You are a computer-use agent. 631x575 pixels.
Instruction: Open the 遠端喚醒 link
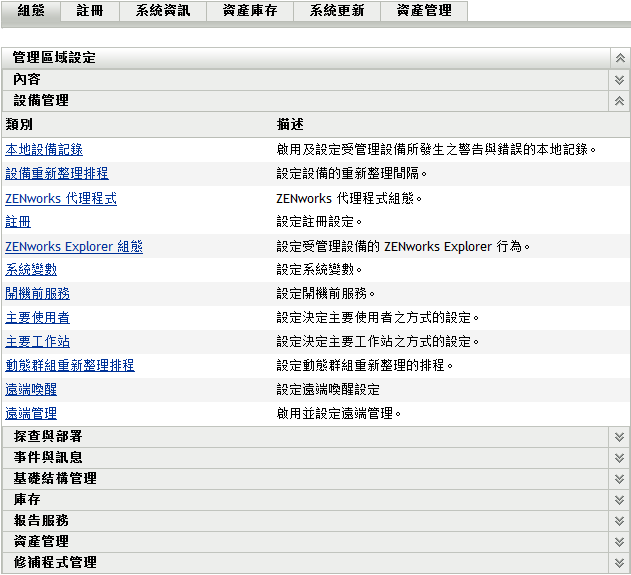[31, 390]
